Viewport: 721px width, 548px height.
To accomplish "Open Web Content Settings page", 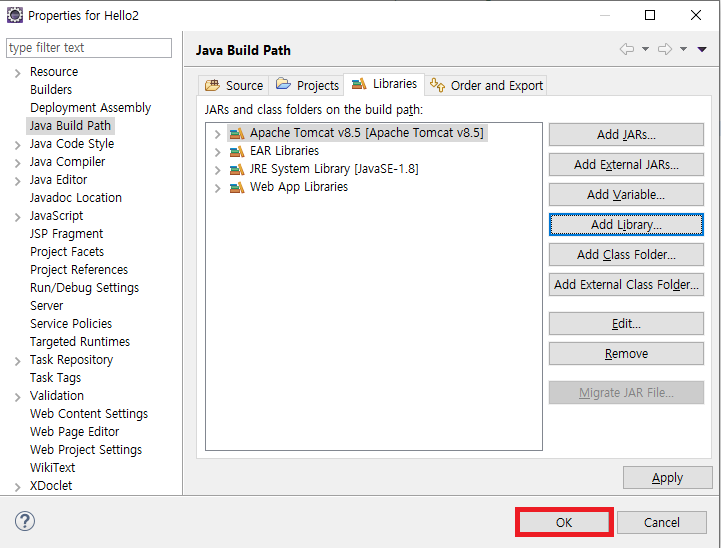I will click(x=89, y=414).
